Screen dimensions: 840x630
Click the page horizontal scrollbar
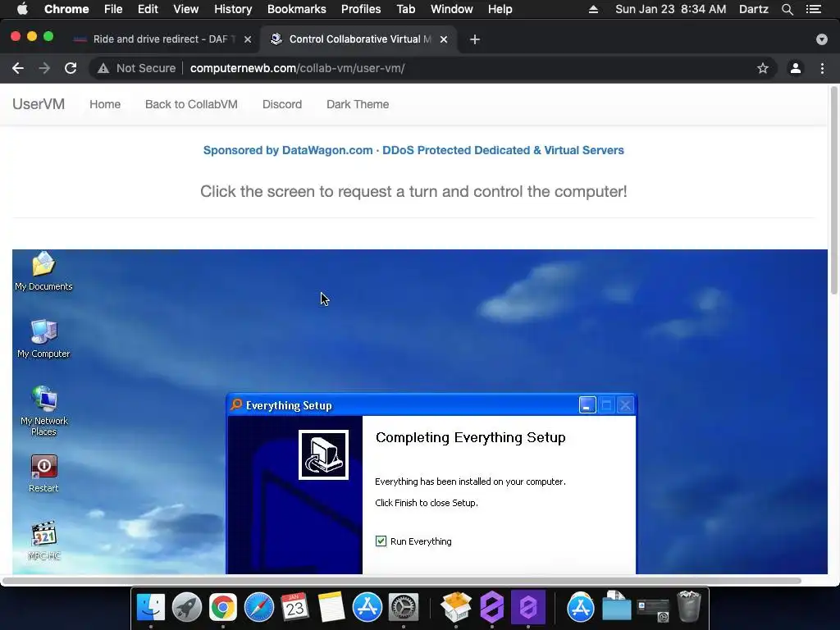(402, 581)
